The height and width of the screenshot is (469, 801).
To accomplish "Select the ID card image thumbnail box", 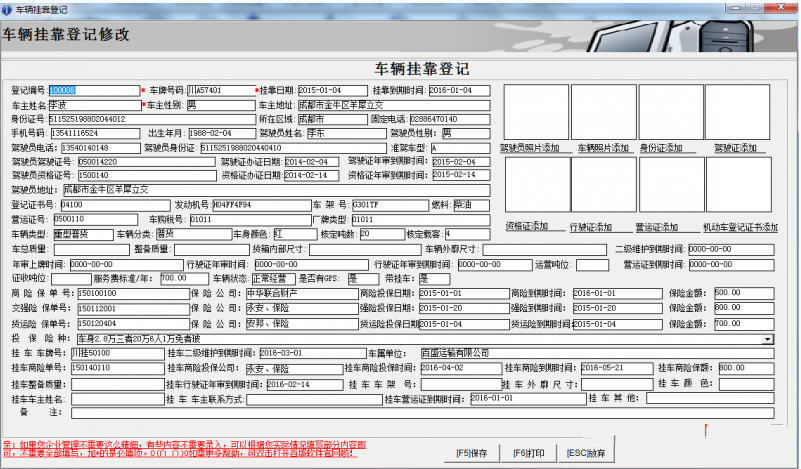I will pyautogui.click(x=671, y=112).
